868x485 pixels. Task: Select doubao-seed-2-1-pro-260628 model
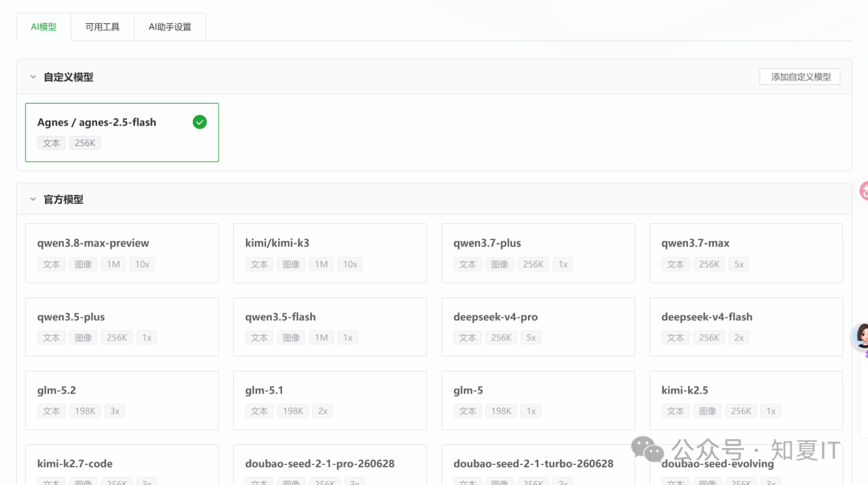coord(330,465)
